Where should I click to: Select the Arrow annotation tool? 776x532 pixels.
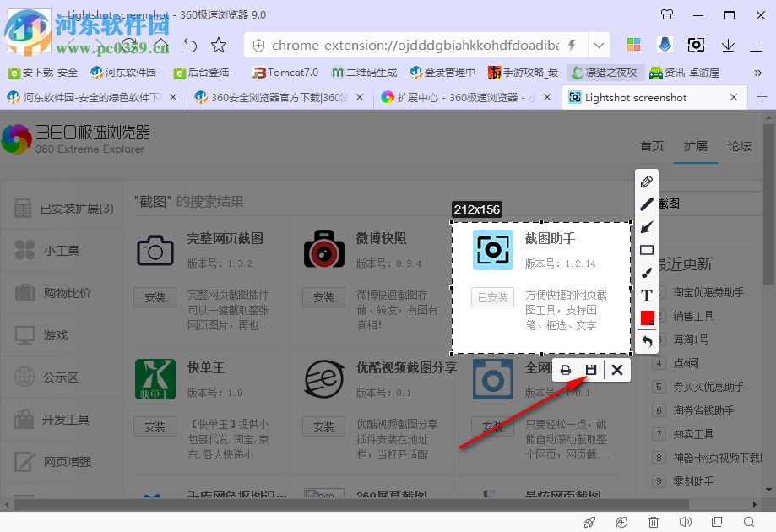(x=647, y=226)
